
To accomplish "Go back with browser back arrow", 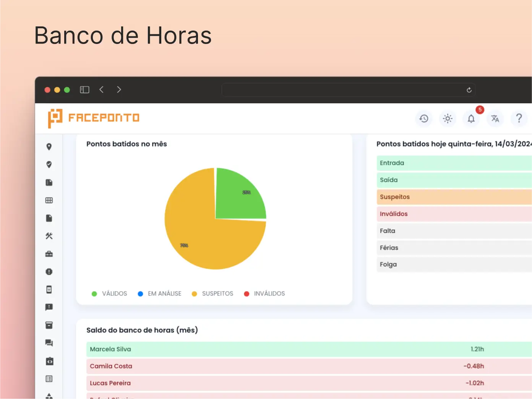I will click(x=102, y=90).
